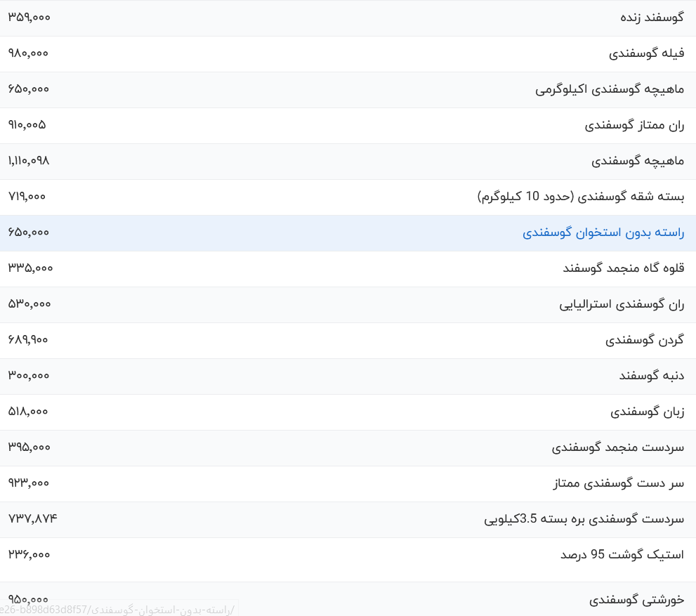
Task: Open the ران ممتاز گوسفندی listing
Action: click(633, 125)
